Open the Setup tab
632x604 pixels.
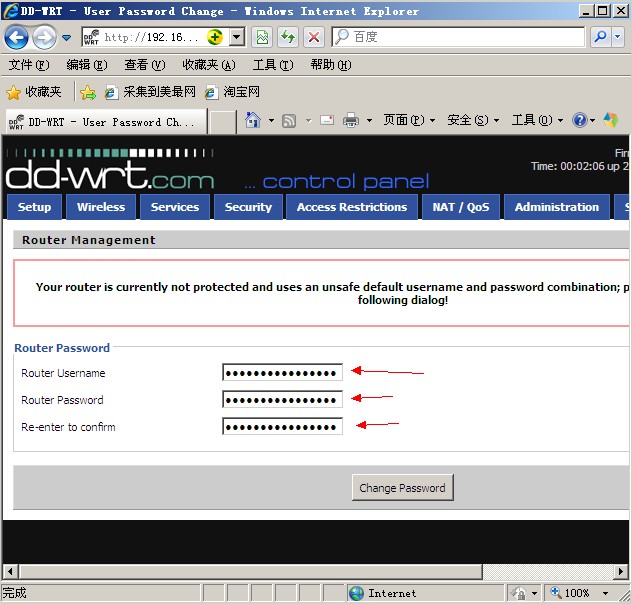[34, 207]
